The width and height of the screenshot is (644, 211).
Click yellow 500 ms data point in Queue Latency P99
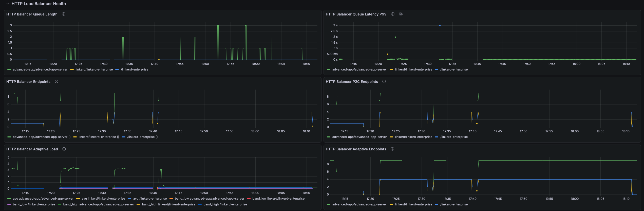(388, 54)
